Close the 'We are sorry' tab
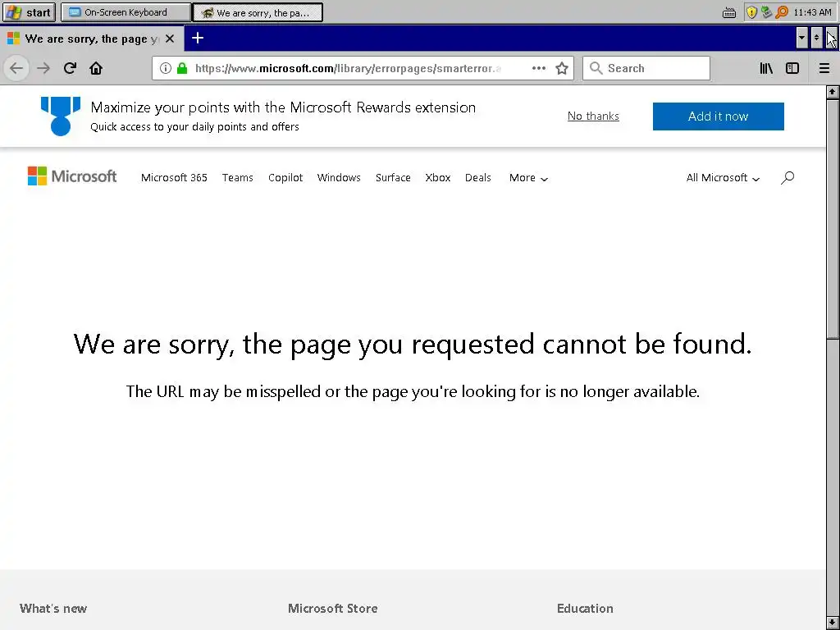Screen dimensions: 840x630 click(x=170, y=39)
